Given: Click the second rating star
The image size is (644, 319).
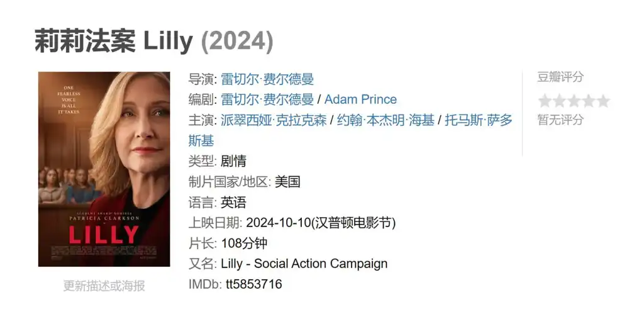Looking at the screenshot, I should 559,101.
